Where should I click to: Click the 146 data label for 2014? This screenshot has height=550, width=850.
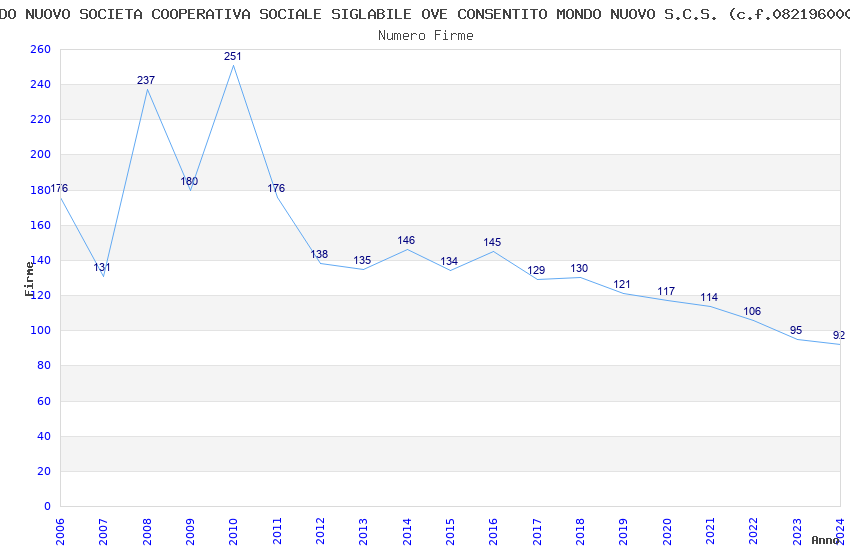click(x=406, y=240)
